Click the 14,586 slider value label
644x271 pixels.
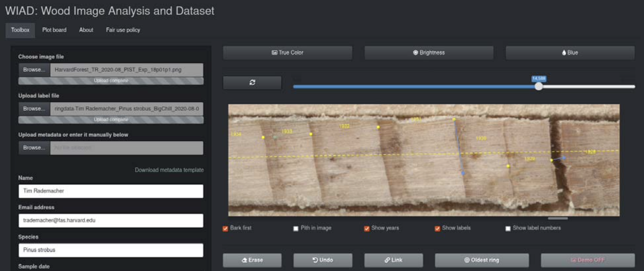539,78
